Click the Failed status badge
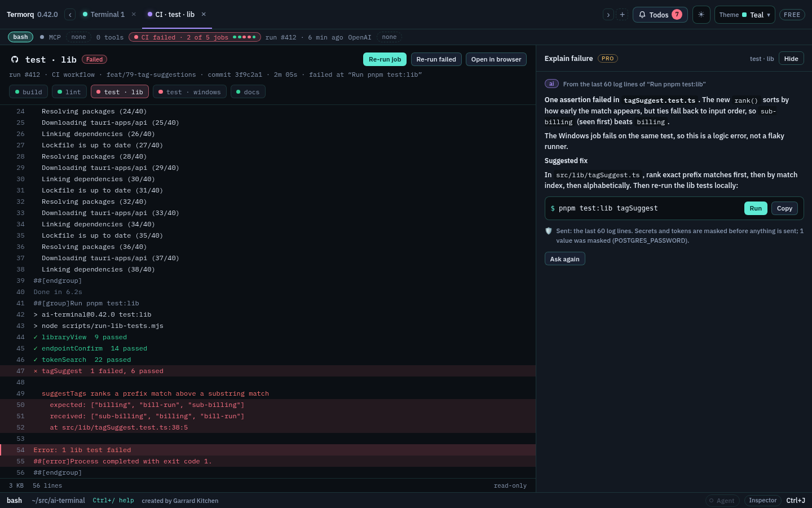The height and width of the screenshot is (508, 812). point(94,59)
